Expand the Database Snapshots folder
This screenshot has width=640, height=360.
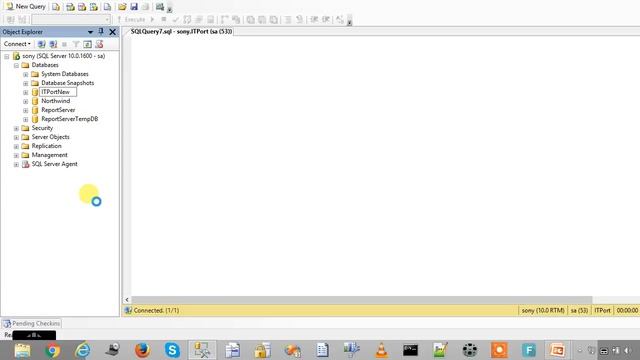coord(25,83)
